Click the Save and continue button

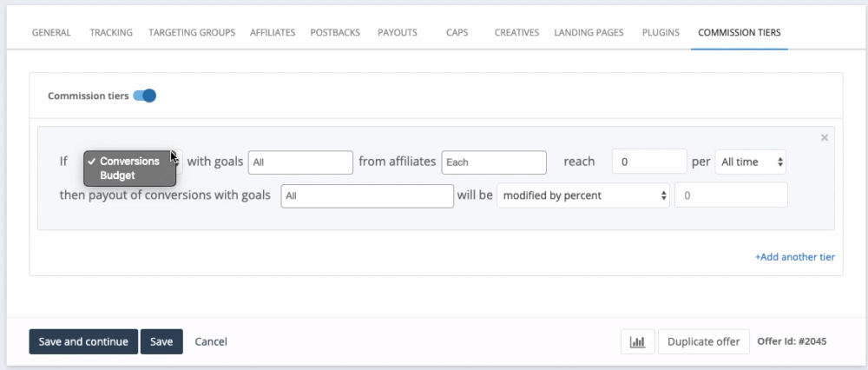(83, 341)
